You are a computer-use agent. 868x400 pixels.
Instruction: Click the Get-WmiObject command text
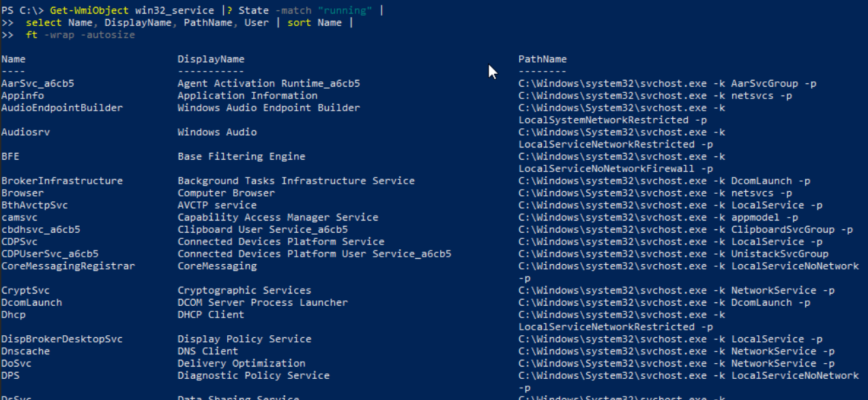89,10
